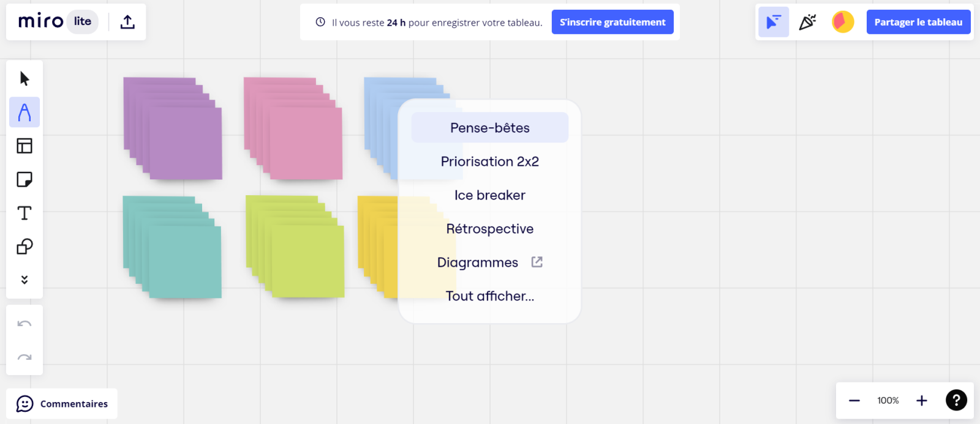The image size is (980, 424).
Task: Open the confetti reactions icon
Action: tap(807, 22)
